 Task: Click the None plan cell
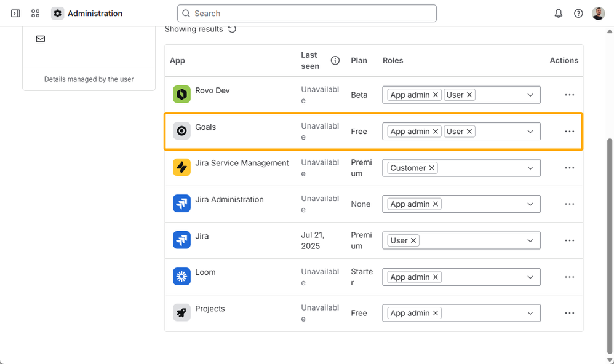point(361,204)
